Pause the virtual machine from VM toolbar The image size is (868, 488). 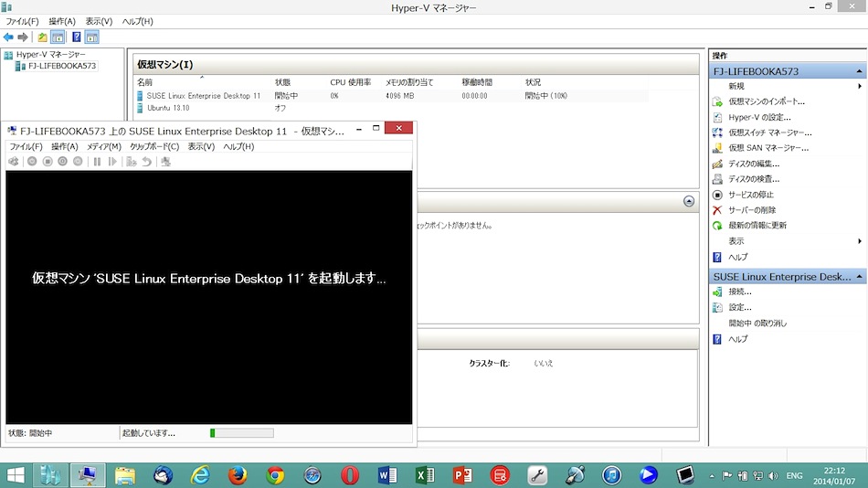(97, 161)
